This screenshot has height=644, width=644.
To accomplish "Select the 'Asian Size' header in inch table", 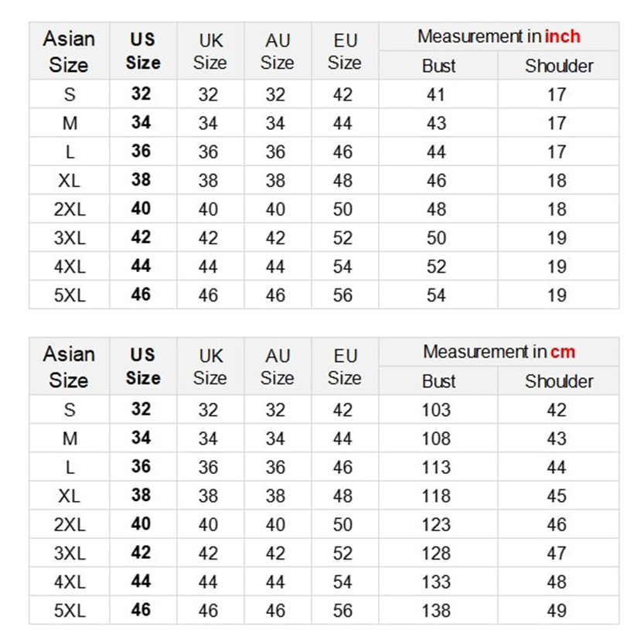I will [69, 51].
